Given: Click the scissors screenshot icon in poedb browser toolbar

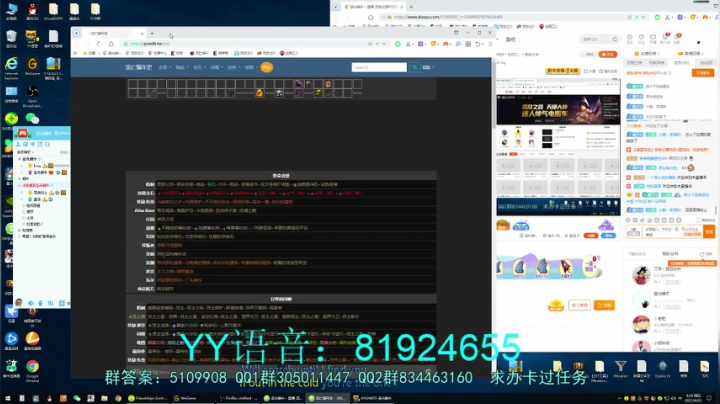Looking at the screenshot, I should 408,44.
